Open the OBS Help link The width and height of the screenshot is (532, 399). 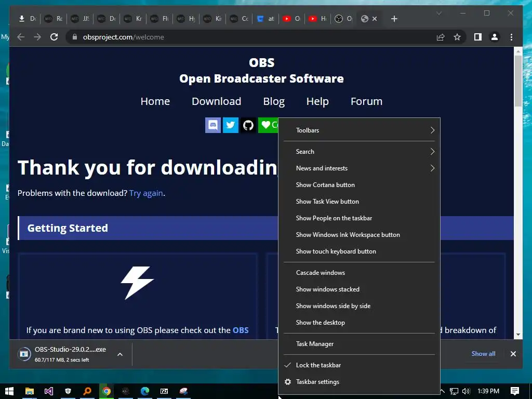pos(317,101)
